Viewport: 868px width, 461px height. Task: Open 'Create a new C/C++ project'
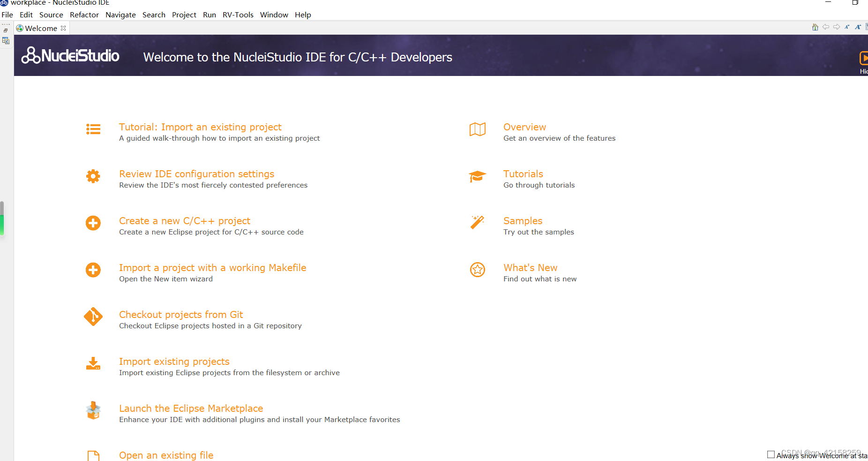pyautogui.click(x=185, y=220)
